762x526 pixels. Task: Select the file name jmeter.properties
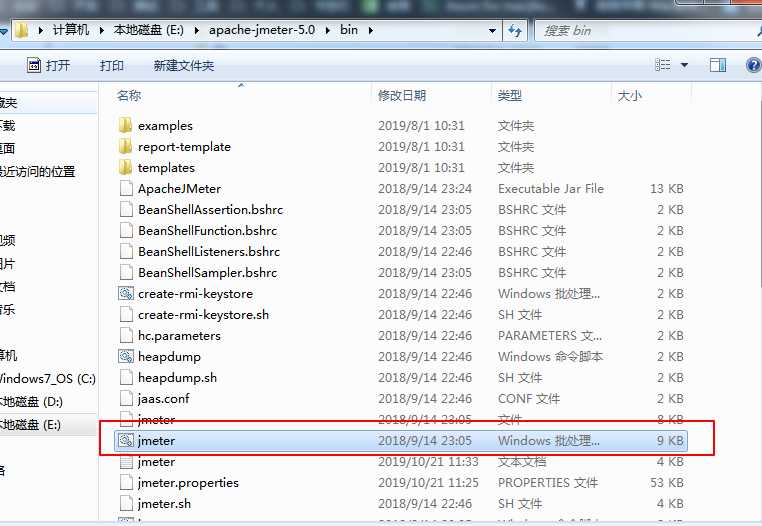(188, 483)
